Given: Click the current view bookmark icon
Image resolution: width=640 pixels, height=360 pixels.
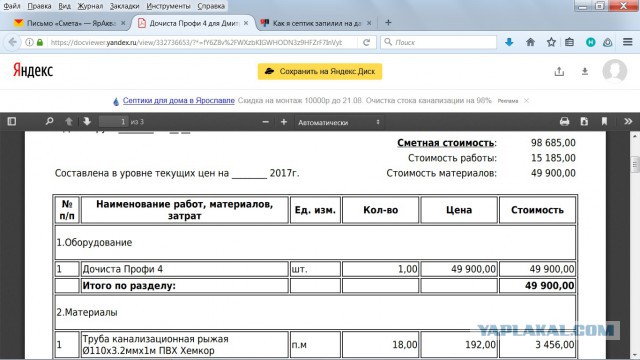Looking at the screenshot, I should [x=604, y=122].
